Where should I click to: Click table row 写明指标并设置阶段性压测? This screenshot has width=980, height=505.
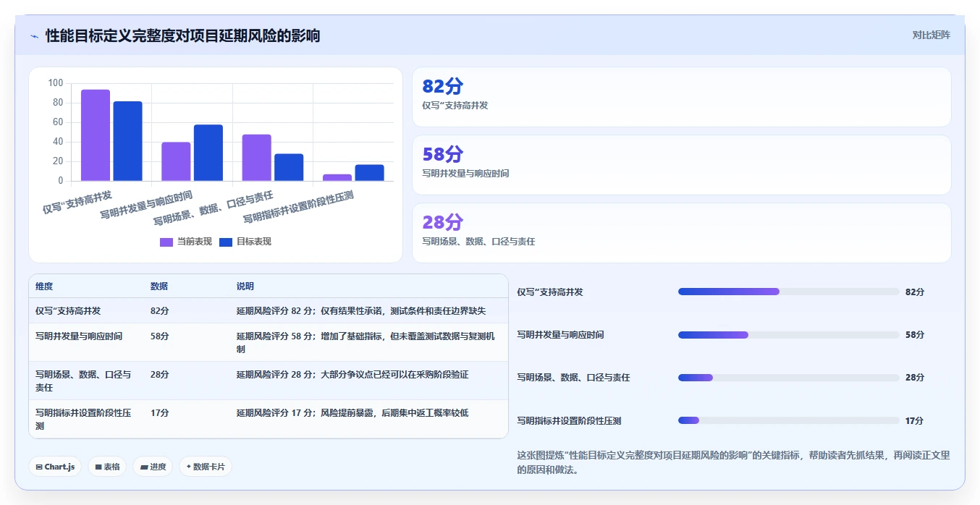click(x=269, y=419)
